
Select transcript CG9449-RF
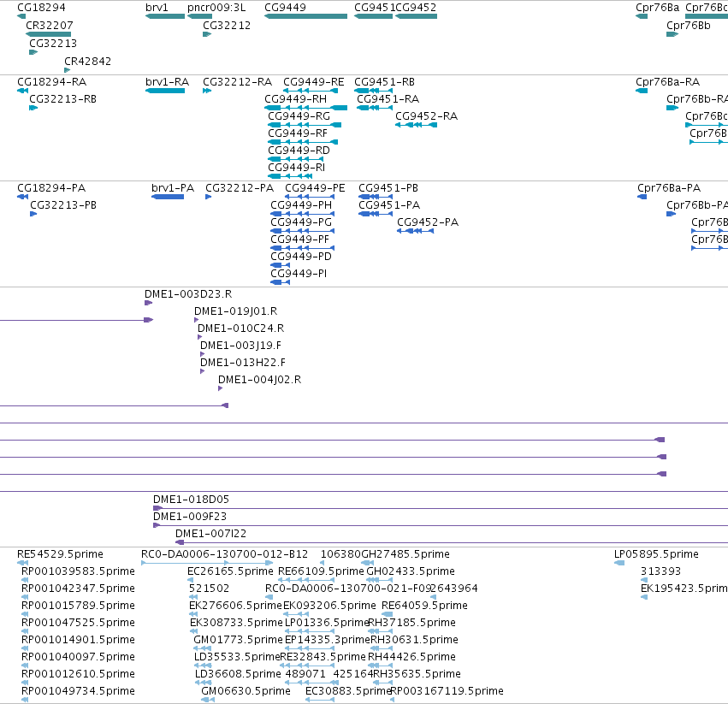pyautogui.click(x=298, y=133)
